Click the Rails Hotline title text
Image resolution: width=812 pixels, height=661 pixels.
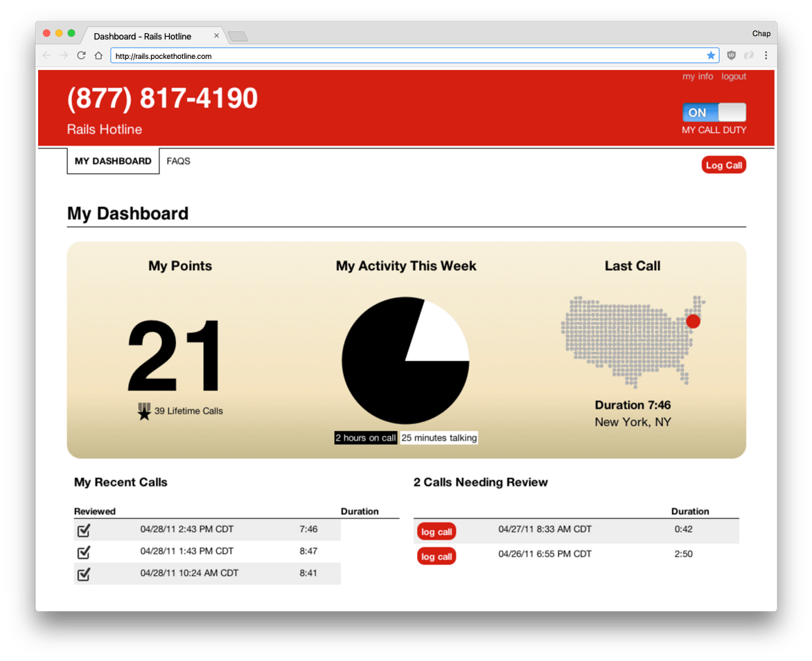click(104, 129)
